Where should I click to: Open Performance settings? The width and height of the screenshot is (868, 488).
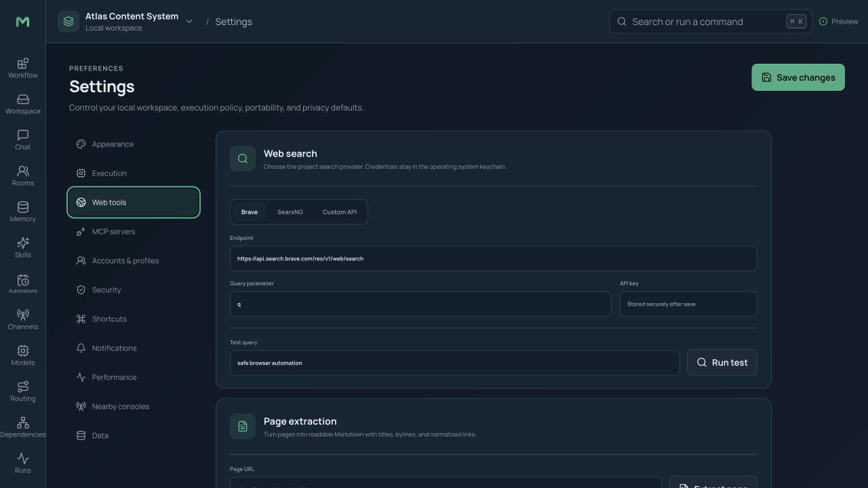tap(134, 378)
